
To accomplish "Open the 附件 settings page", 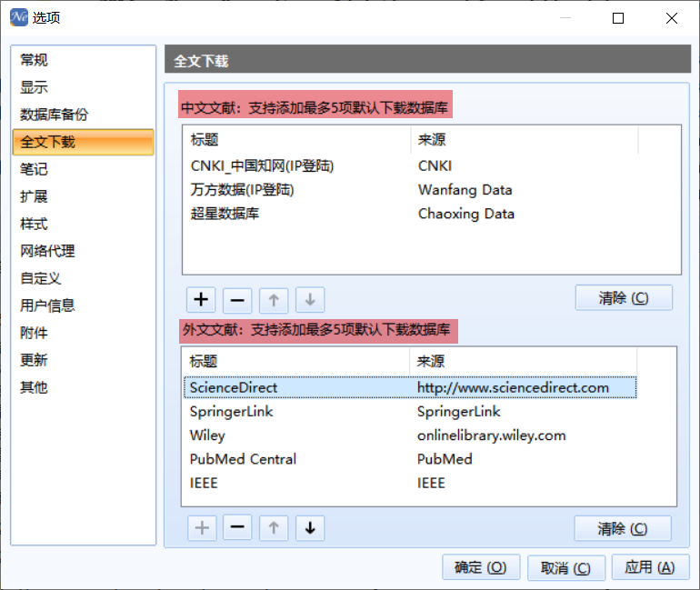I will pos(83,333).
